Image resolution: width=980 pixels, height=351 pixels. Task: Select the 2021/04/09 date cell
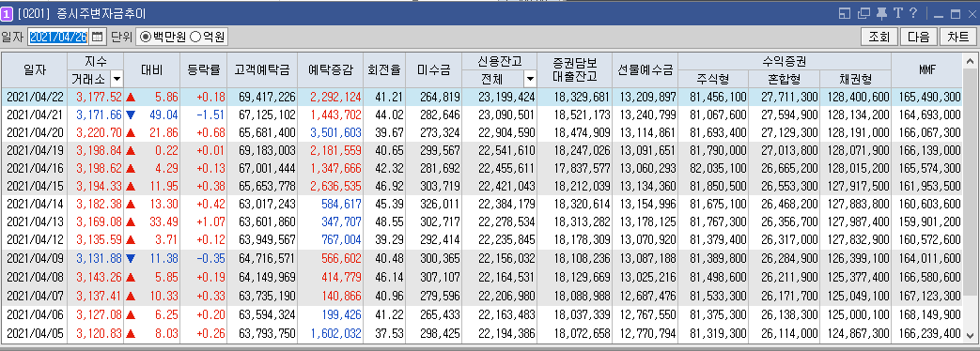[35, 258]
